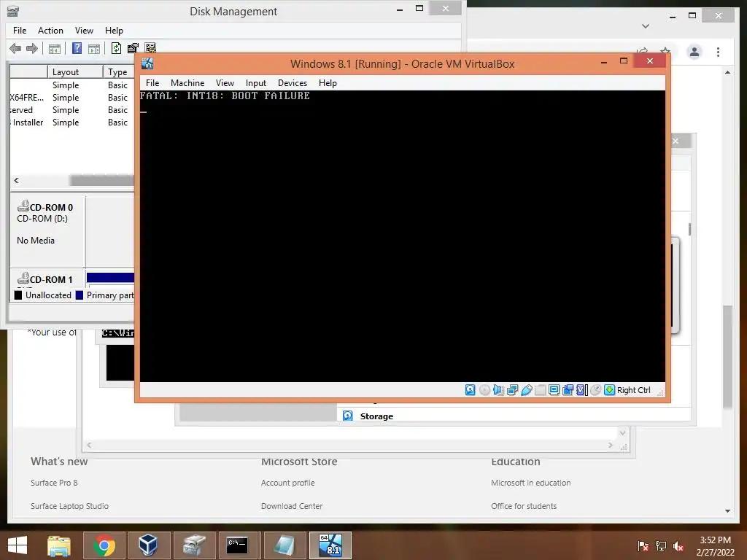Click CPU virtualization icon in VirtualBox status bar
The image size is (747, 560).
581,390
